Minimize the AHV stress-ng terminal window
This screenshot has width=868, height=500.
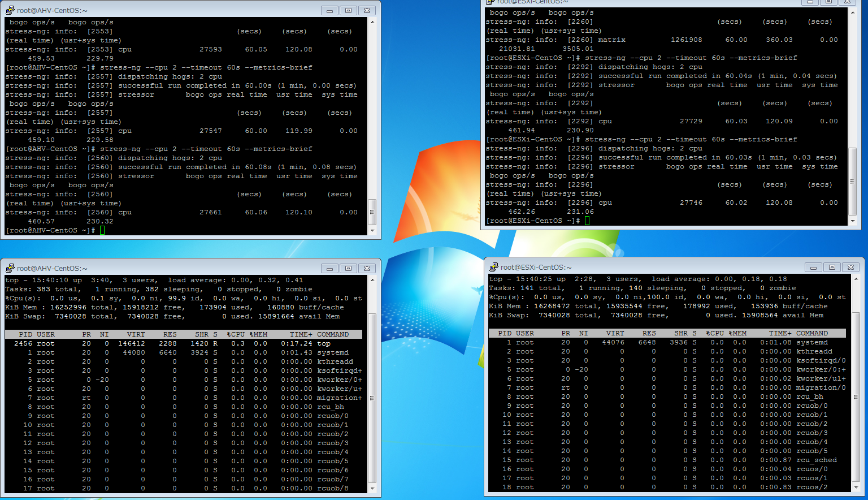(329, 10)
